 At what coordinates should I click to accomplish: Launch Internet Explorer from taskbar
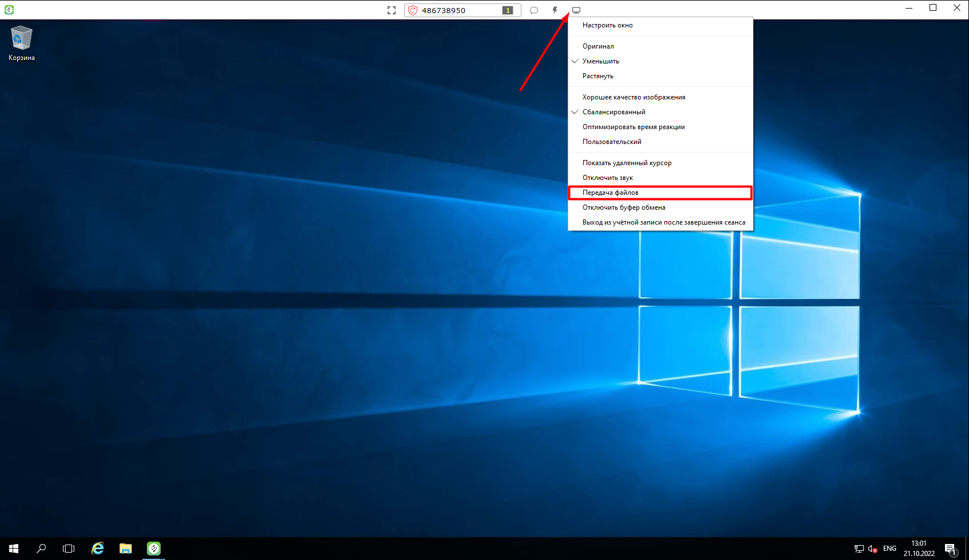coord(98,549)
